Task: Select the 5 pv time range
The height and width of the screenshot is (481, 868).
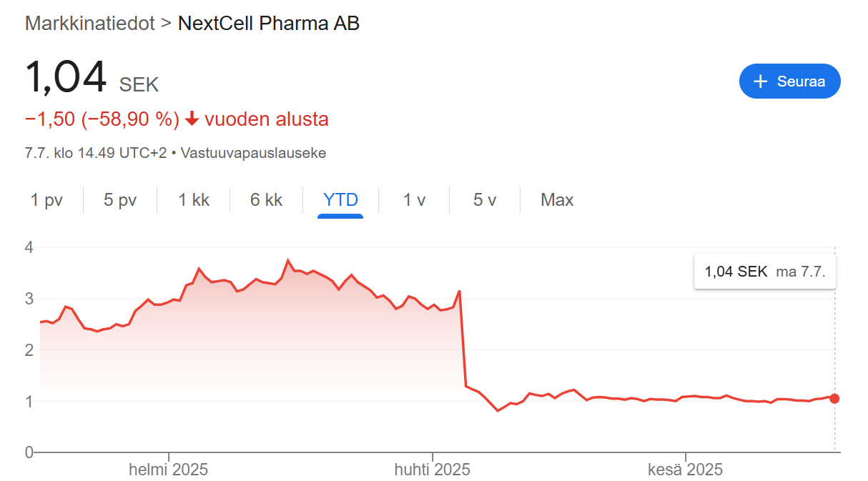Action: 120,200
